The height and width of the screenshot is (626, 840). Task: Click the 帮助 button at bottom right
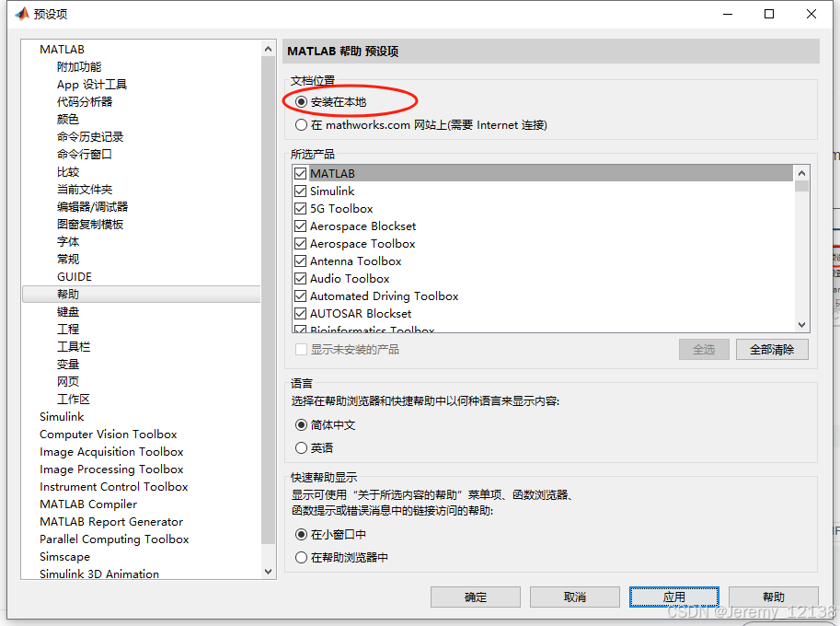point(774,597)
